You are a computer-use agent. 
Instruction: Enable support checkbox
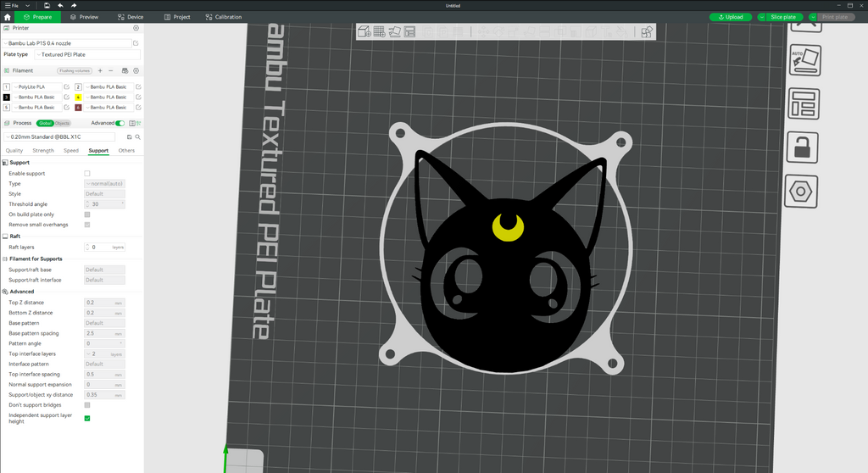point(87,174)
